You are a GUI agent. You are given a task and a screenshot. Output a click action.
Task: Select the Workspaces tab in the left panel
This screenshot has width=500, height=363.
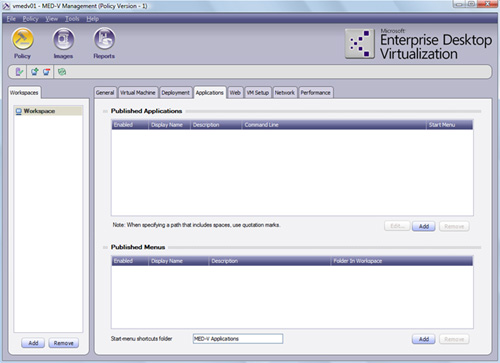coord(24,92)
